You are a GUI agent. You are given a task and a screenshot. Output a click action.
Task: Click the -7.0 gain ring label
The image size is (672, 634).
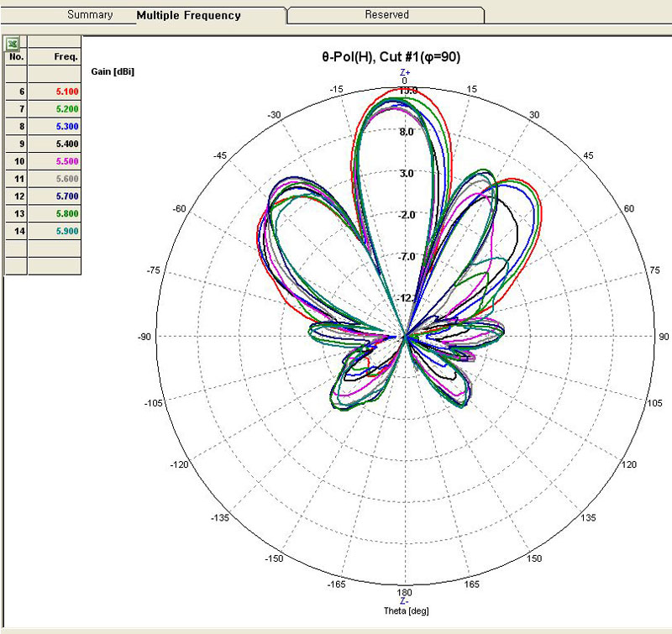[407, 257]
